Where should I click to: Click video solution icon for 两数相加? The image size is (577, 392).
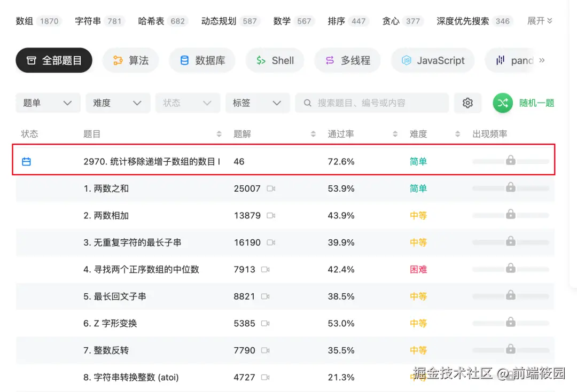click(271, 215)
